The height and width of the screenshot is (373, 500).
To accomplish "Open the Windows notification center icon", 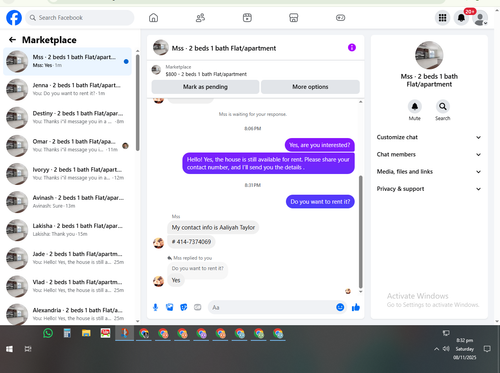I will point(487,349).
